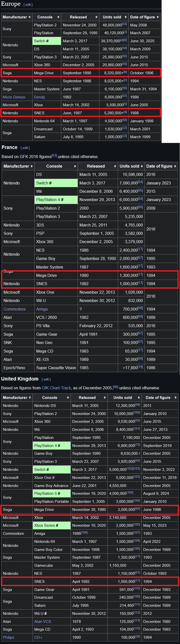Sort United Kingdom table by Units sold arrow
This screenshot has height=644, width=180.
[139, 398]
